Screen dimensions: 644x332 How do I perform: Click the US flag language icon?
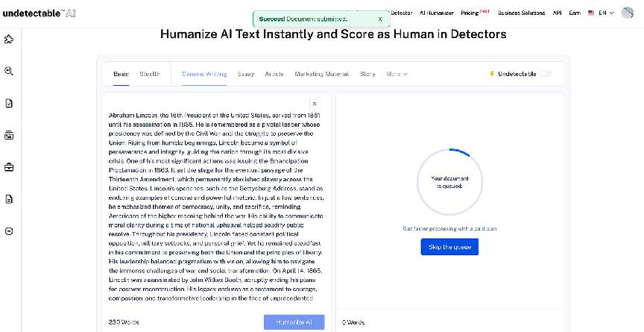591,13
